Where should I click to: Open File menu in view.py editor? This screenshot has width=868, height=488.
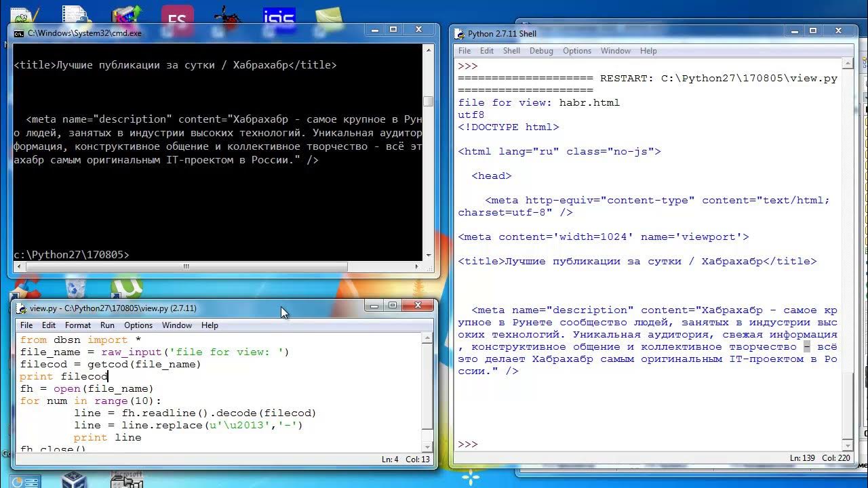coord(26,325)
